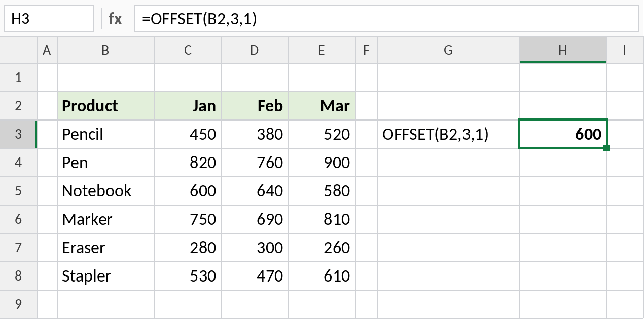Click Stapler's Feb value 470
Viewport: 644px width, 319px height.
click(255, 276)
